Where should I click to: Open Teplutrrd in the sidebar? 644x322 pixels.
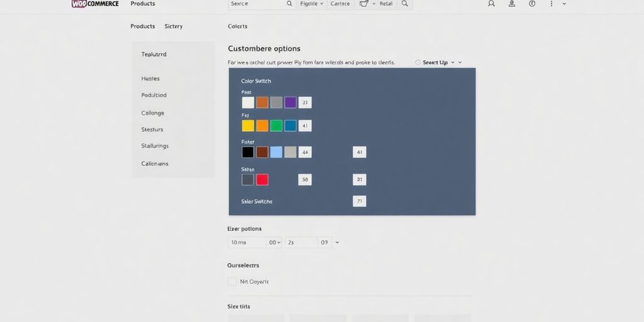(153, 54)
